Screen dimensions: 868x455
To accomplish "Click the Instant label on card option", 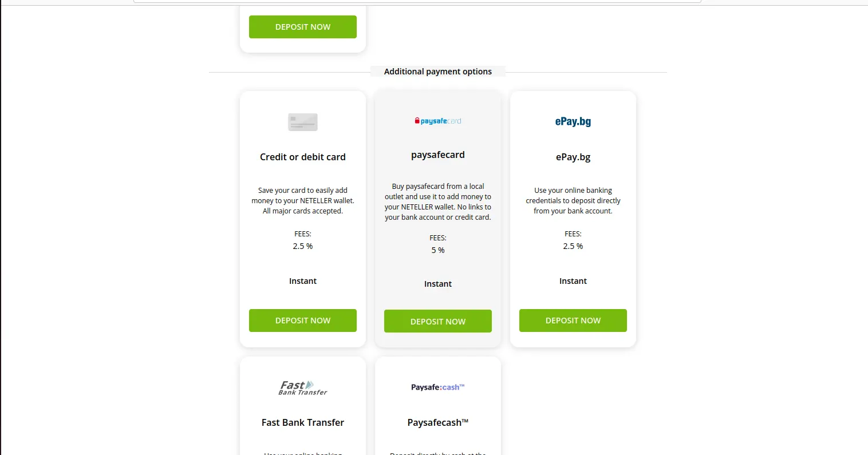I will click(303, 281).
